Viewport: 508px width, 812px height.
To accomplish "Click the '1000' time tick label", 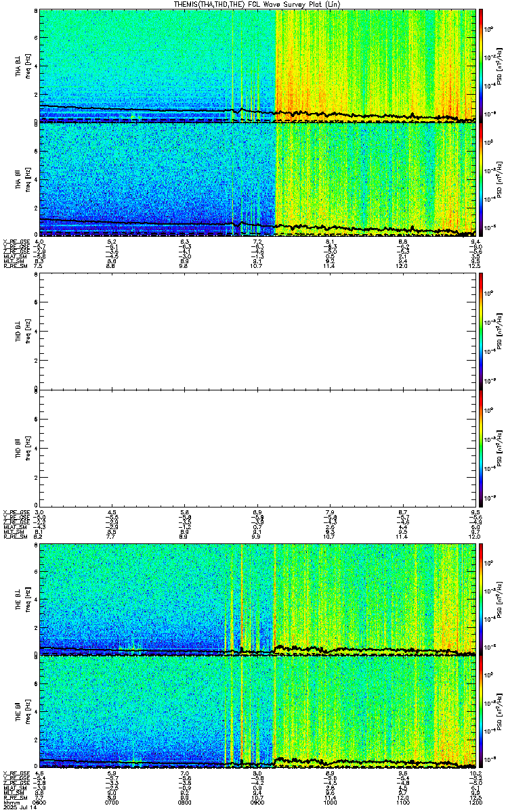I will coord(330,803).
